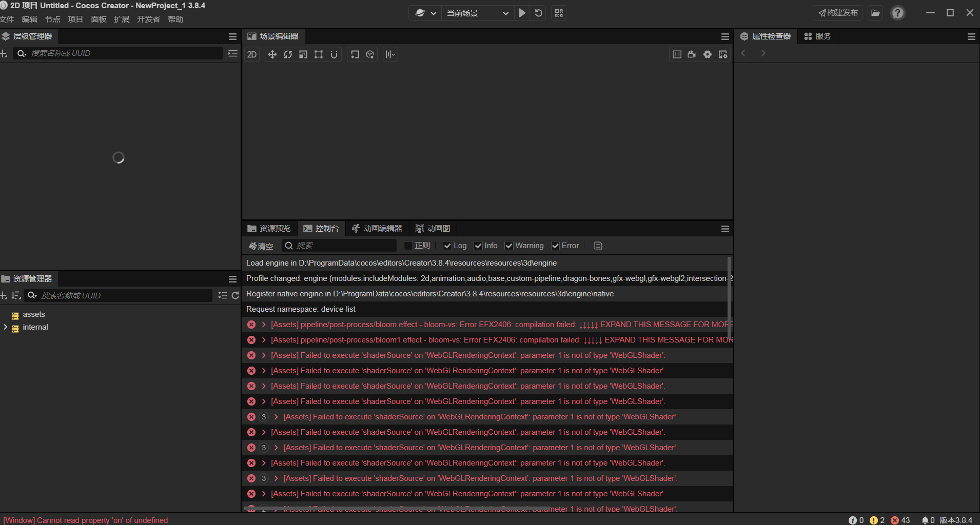Select the Rotate gizmo tool

pos(288,54)
